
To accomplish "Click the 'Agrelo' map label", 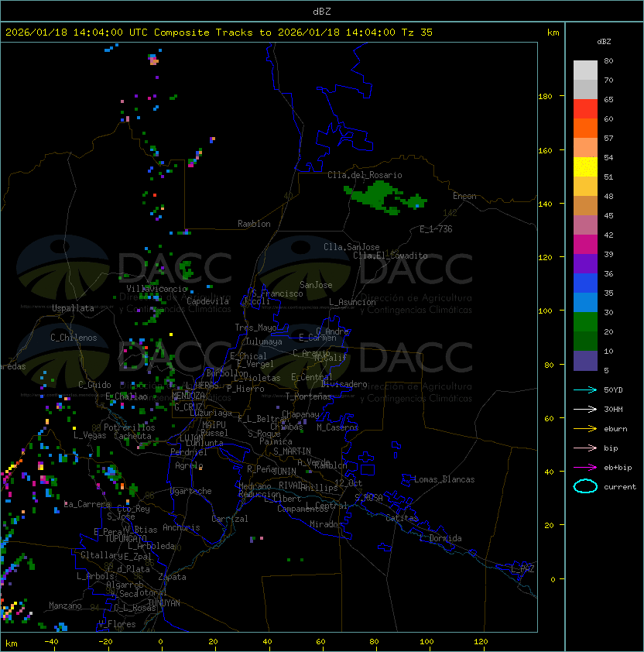I will click(x=189, y=465).
